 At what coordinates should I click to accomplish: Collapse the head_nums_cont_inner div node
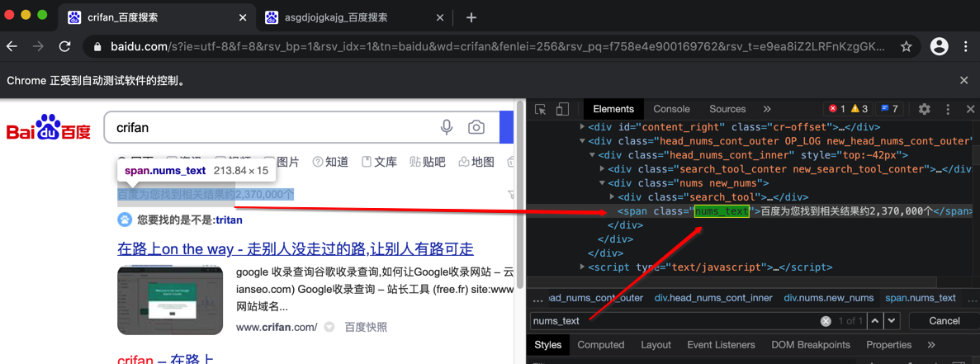593,155
